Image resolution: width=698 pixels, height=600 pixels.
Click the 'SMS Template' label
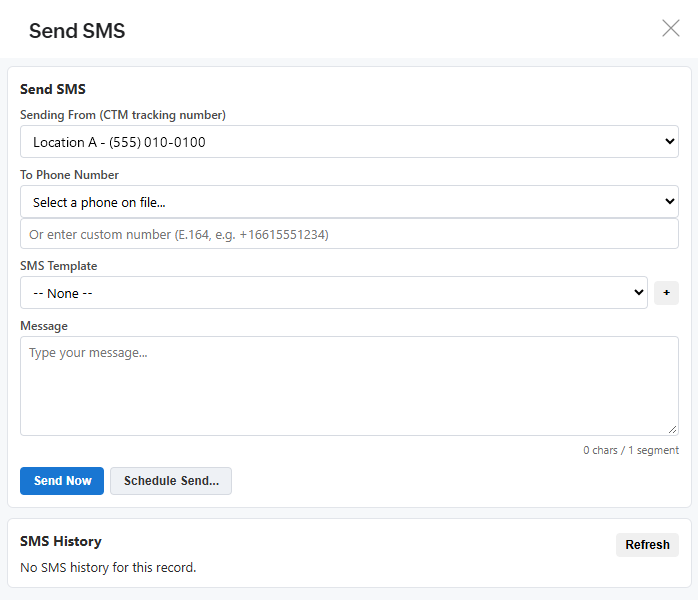coord(59,266)
